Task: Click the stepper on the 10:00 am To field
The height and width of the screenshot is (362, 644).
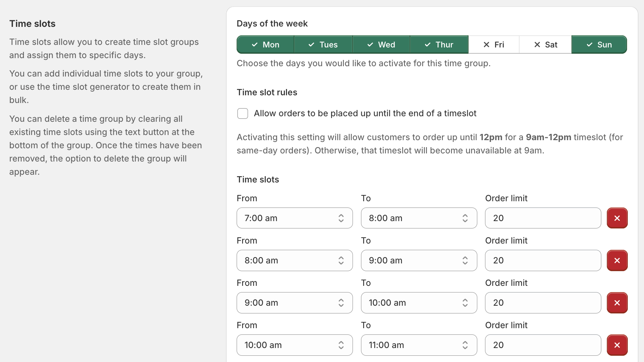Action: click(x=465, y=303)
